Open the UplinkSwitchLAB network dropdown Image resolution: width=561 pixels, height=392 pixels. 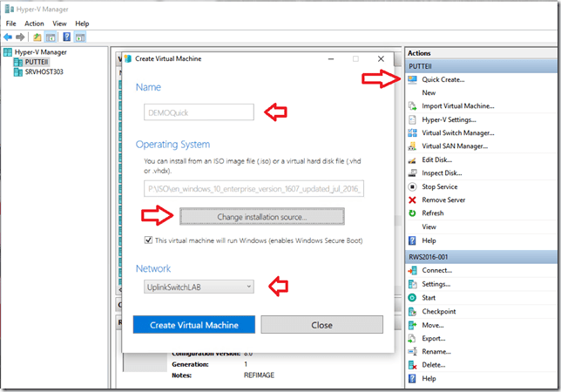point(199,286)
